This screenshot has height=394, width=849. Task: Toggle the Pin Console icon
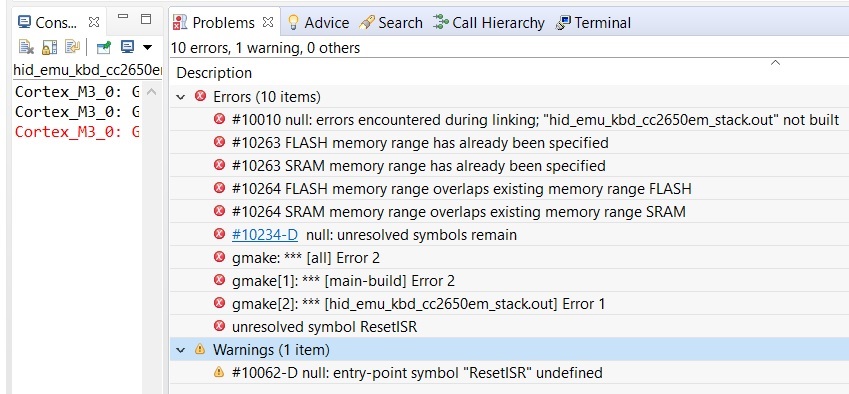(x=103, y=48)
